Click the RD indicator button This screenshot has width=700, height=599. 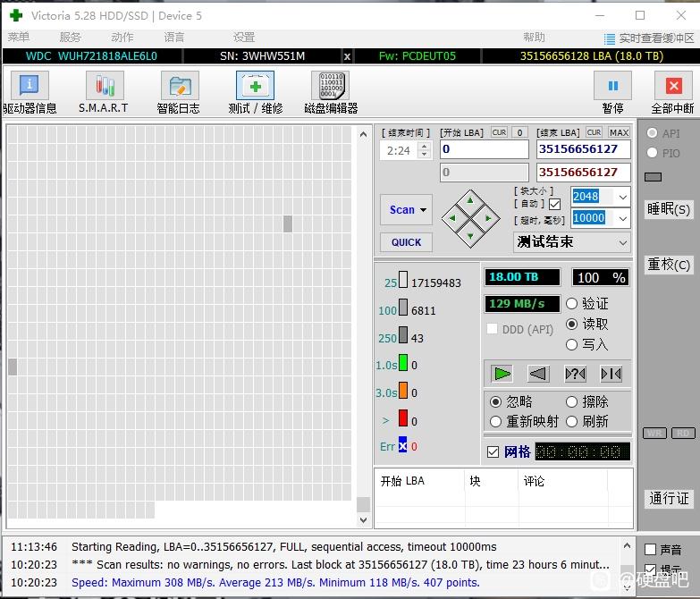click(x=683, y=433)
